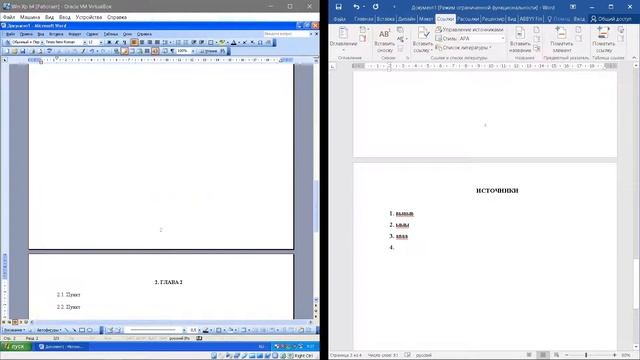
Task: Click Вставить название caption button
Action: [x=520, y=41]
